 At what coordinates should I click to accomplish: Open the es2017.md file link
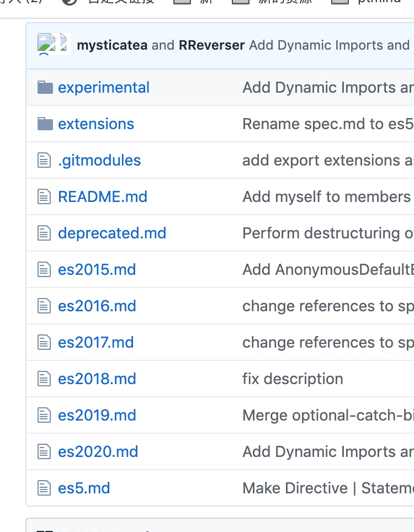(x=95, y=343)
